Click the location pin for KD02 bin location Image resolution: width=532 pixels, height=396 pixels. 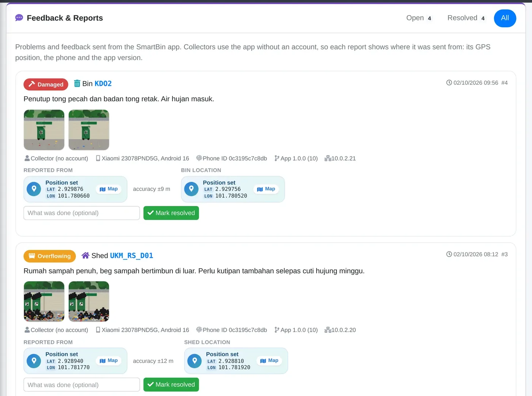[191, 189]
